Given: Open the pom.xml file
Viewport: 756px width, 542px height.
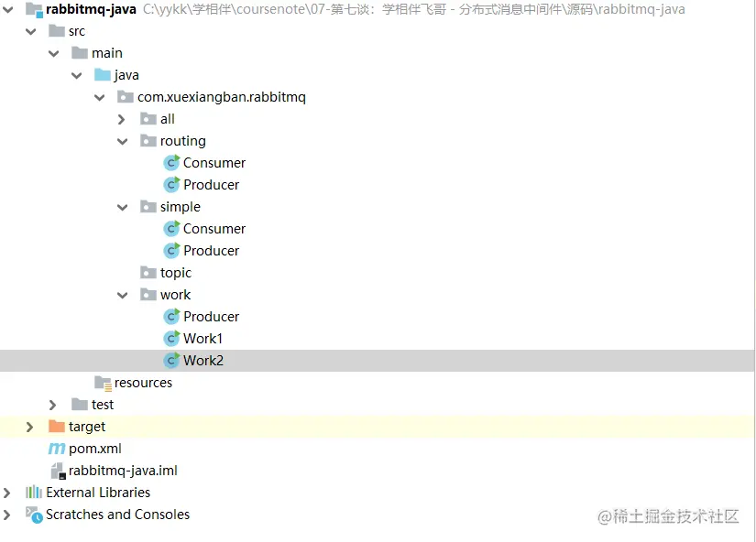Looking at the screenshot, I should click(x=95, y=449).
